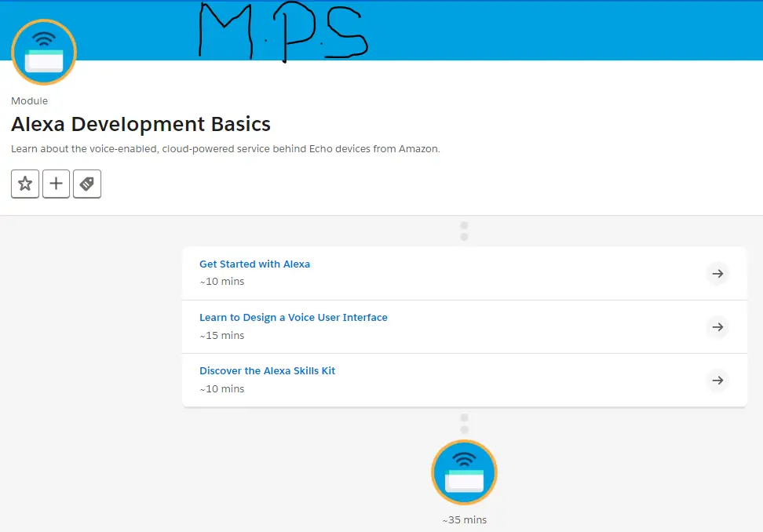Image resolution: width=763 pixels, height=532 pixels.
Task: Click the module description about Echo devices
Action: (x=225, y=149)
